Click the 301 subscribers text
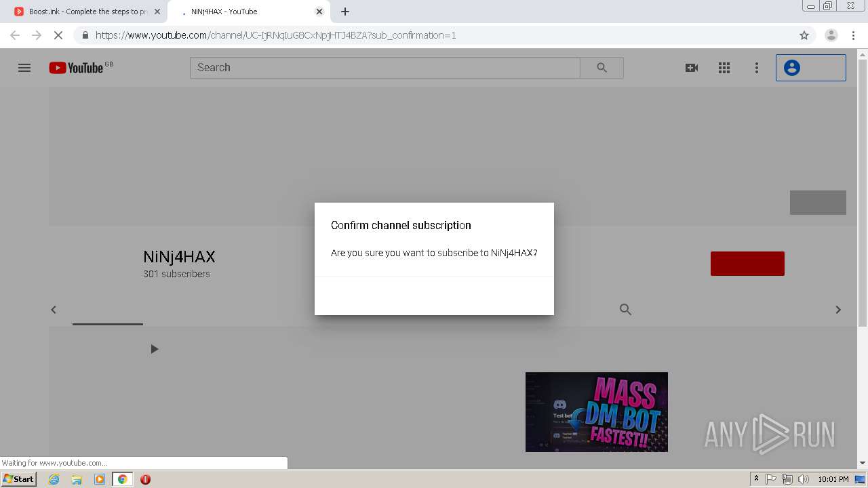 [x=176, y=274]
